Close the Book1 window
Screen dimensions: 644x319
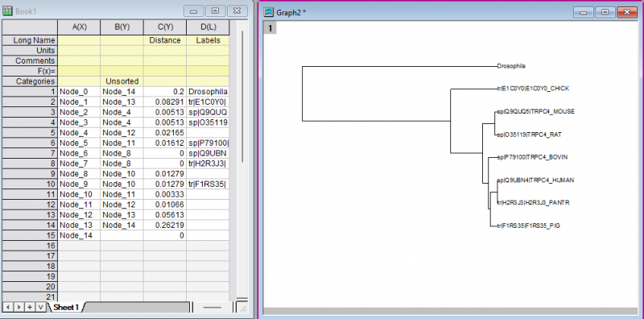[237, 11]
